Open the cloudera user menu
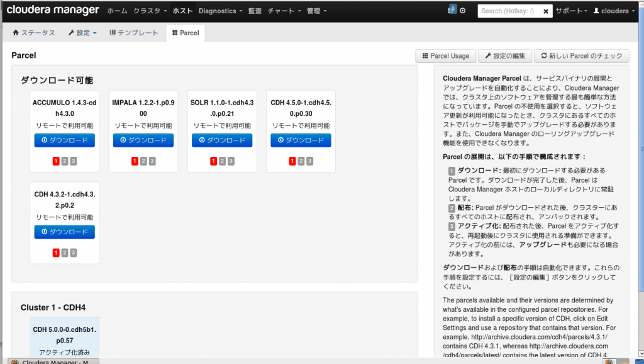644x364 pixels. point(614,11)
